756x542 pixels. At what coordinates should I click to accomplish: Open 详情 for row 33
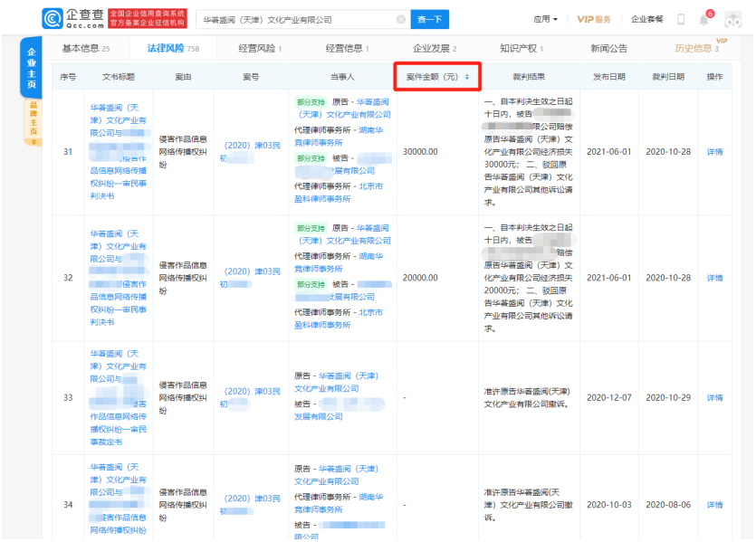[714, 398]
